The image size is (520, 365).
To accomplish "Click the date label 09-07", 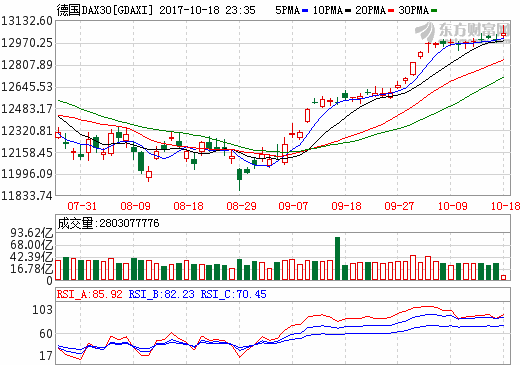I will 293,206.
